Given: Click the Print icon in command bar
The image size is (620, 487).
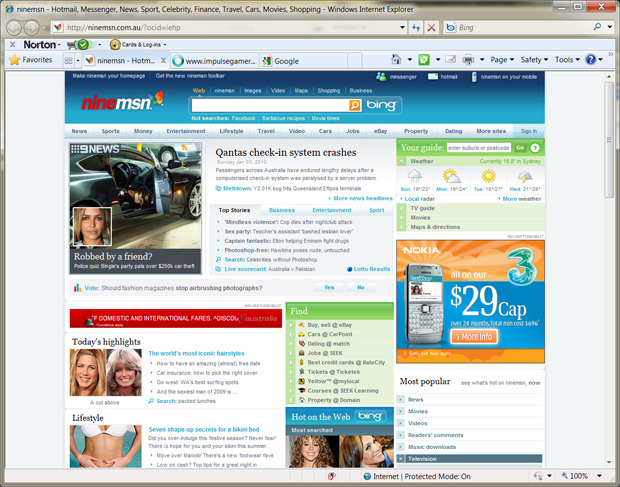Looking at the screenshot, I should click(x=468, y=60).
